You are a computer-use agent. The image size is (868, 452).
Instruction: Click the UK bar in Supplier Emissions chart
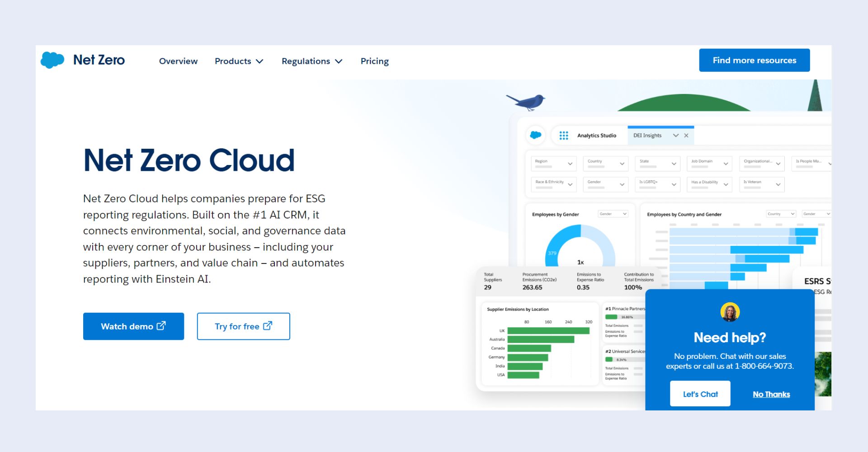548,331
